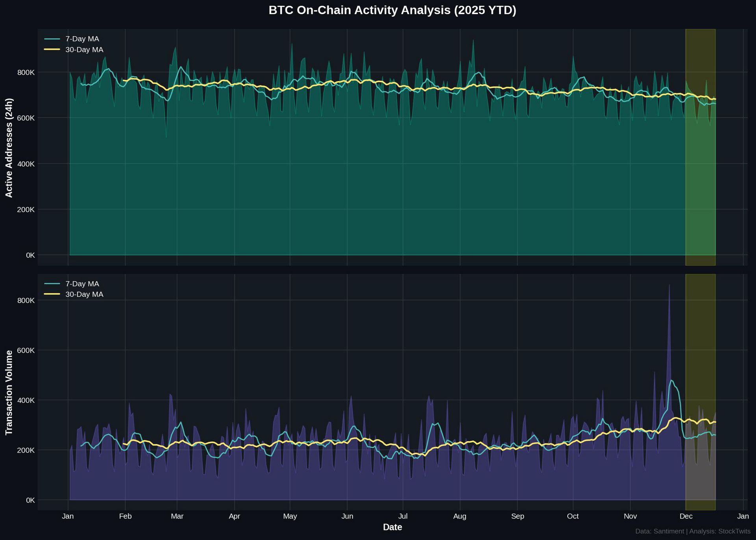Viewport: 756px width, 540px height.
Task: Click the Transaction Volume axis label
Action: coord(9,392)
